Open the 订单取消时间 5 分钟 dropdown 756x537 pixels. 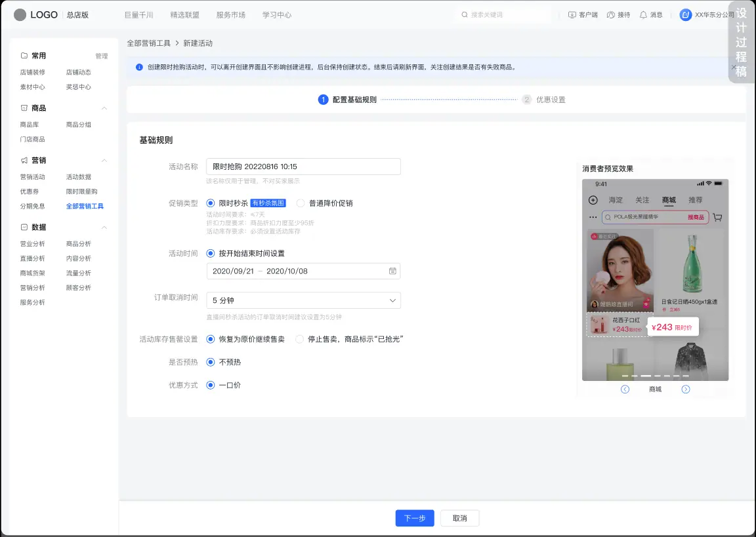coord(303,300)
